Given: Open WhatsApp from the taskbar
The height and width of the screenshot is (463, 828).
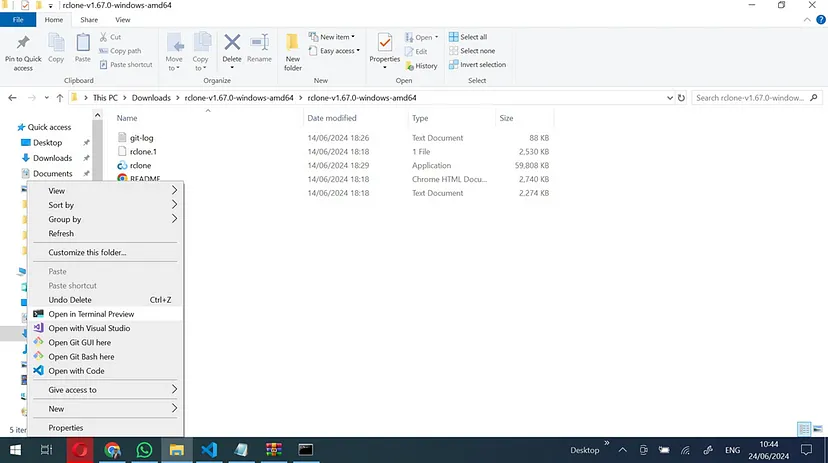Looking at the screenshot, I should (x=144, y=450).
